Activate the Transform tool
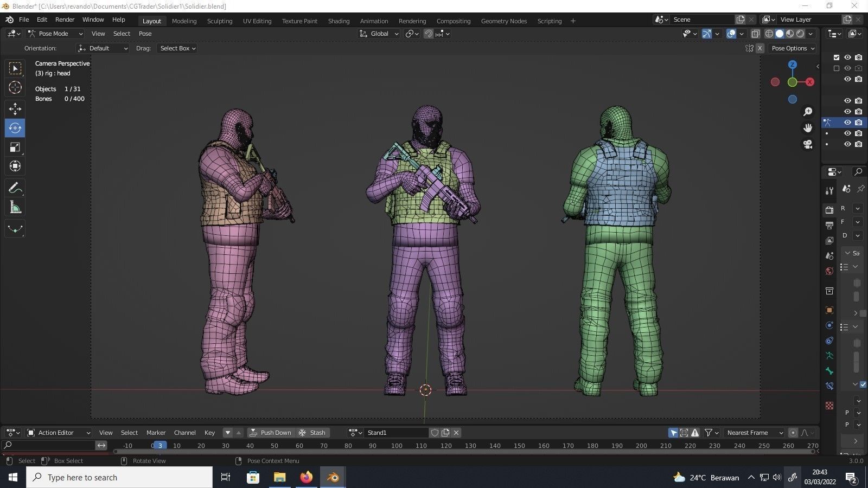The height and width of the screenshot is (488, 868). [x=15, y=166]
